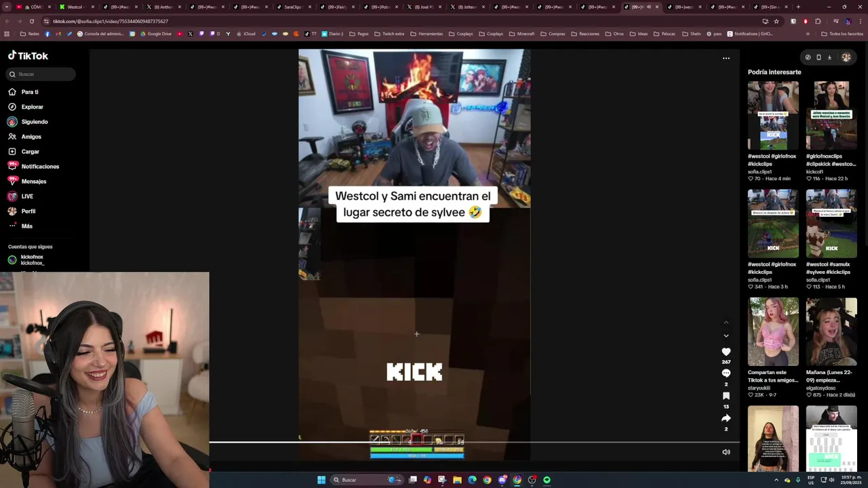Screen dimensions: 868x488
Task: Open Google Drive bookmark
Action: tap(155, 34)
